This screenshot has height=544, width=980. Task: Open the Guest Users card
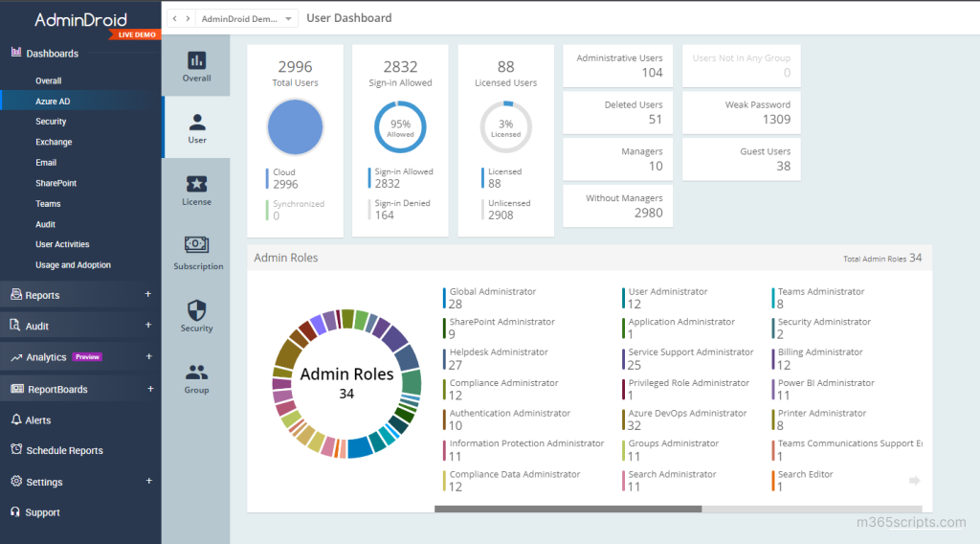point(742,159)
